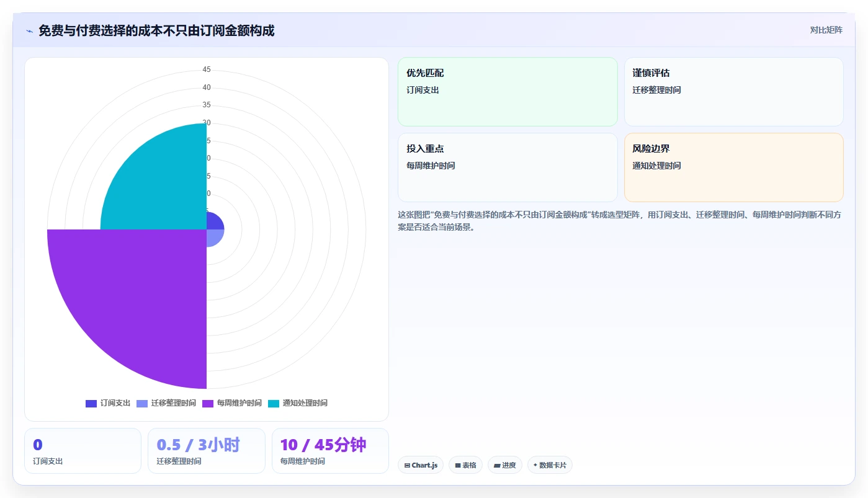This screenshot has height=498, width=868.
Task: Click the stat value 10 / 45分钟
Action: coord(323,445)
